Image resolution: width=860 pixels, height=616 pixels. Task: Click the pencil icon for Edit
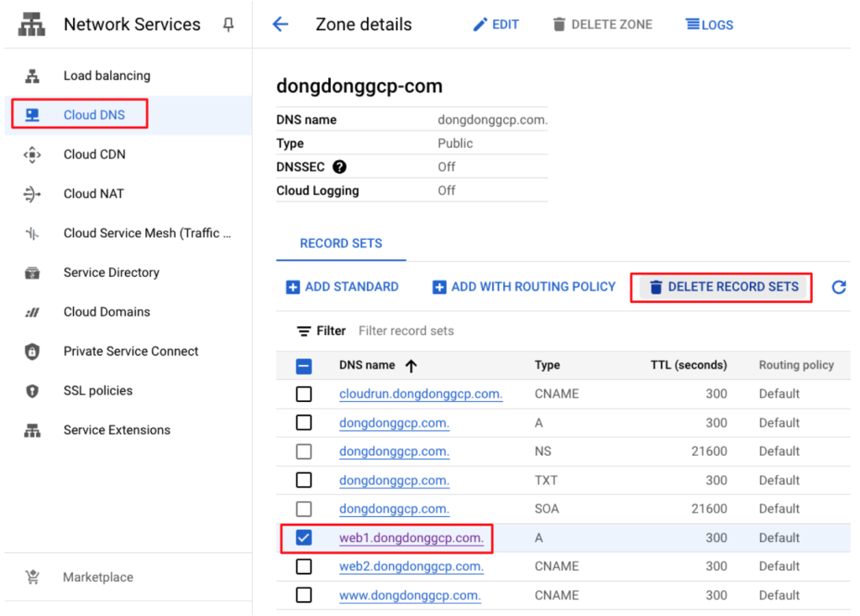pos(480,24)
